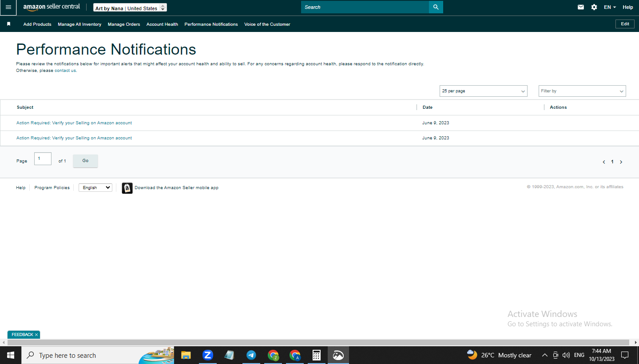Open Calculator from the taskbar
The image size is (639, 364).
pos(317,355)
